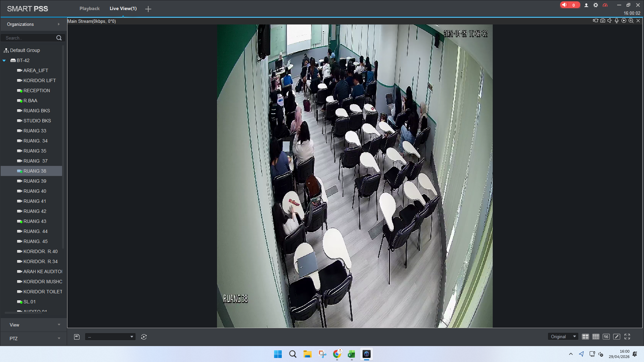Viewport: 644px width, 362px height.
Task: Open the KORIDOR. R.40 camera
Action: 41,251
